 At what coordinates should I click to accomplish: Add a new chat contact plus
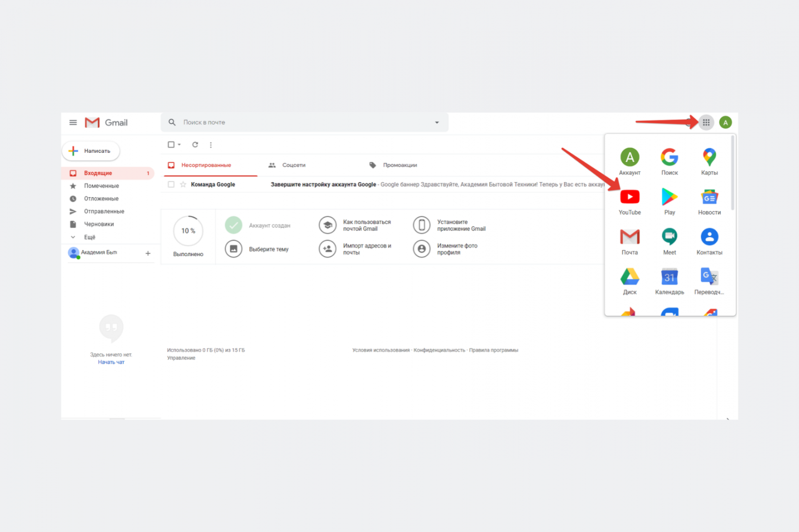[x=148, y=253]
